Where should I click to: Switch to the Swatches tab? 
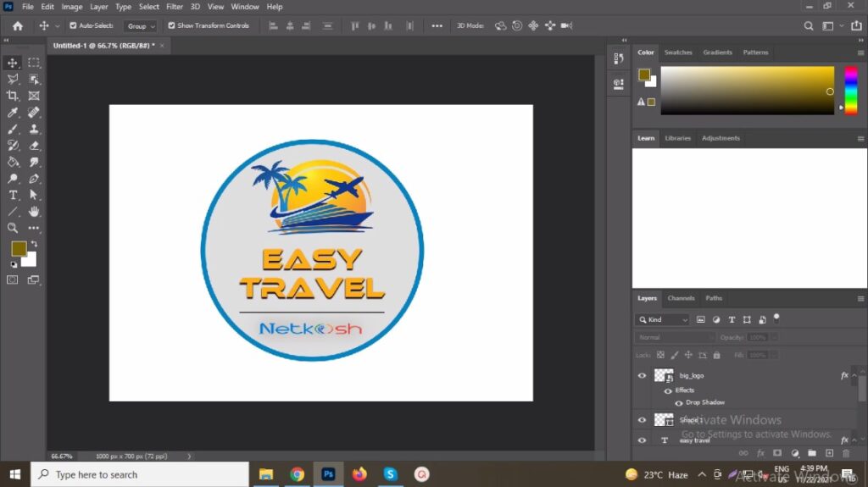click(678, 53)
